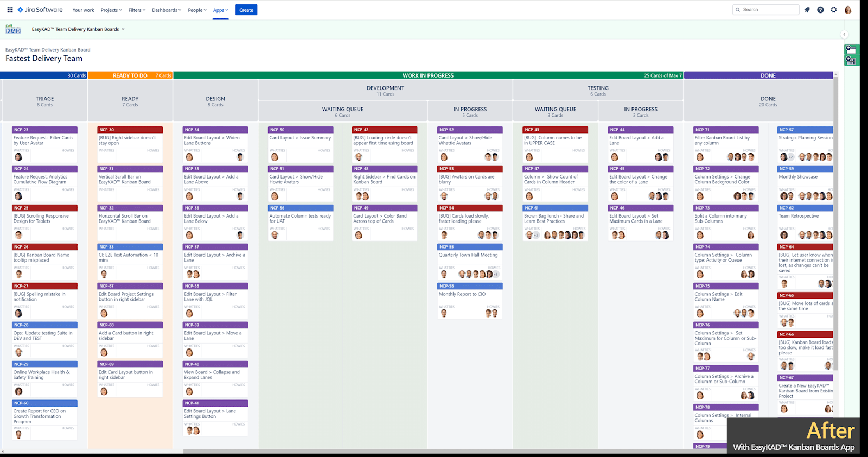Click card title "Quarterly Town Hall Meeting"
Image resolution: width=868 pixels, height=457 pixels.
click(x=468, y=255)
